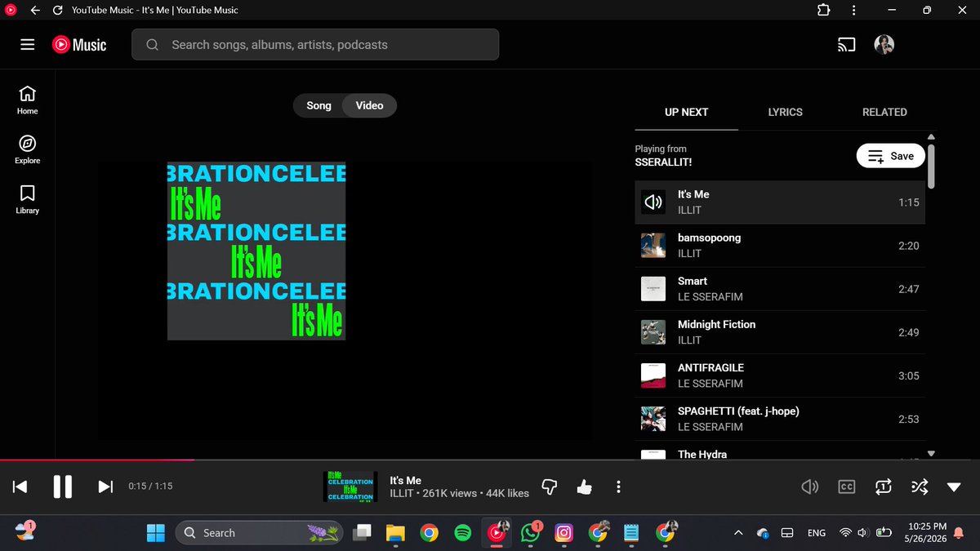Click the SSERALLIT! playlist name
This screenshot has width=980, height=551.
[664, 162]
